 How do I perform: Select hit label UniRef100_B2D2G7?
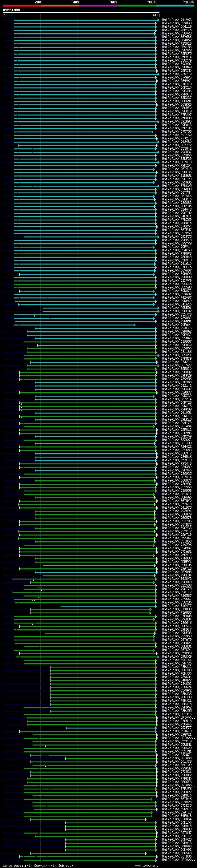click(177, 98)
